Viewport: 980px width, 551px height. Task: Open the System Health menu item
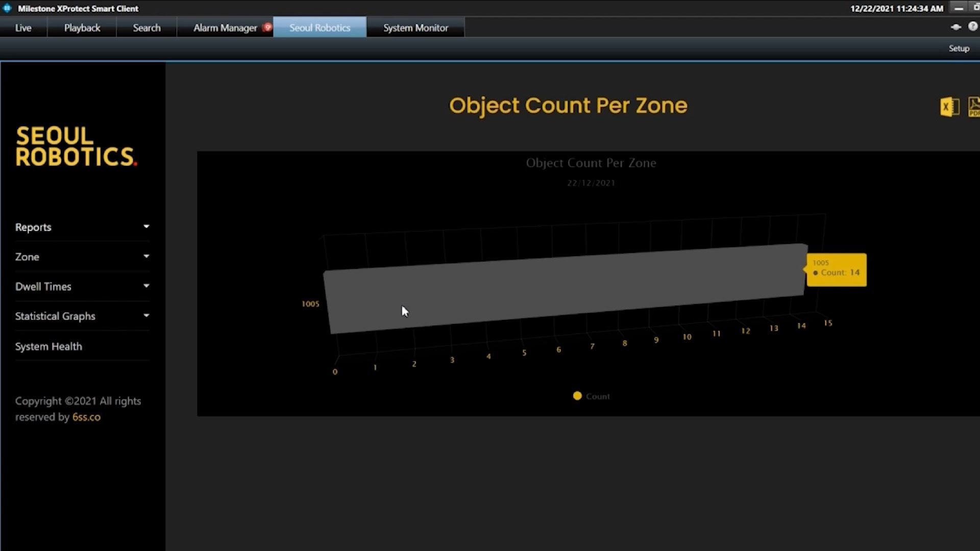[82, 346]
